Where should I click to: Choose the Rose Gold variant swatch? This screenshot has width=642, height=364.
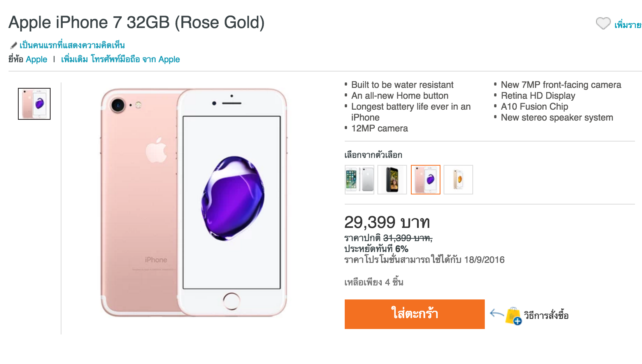(425, 180)
